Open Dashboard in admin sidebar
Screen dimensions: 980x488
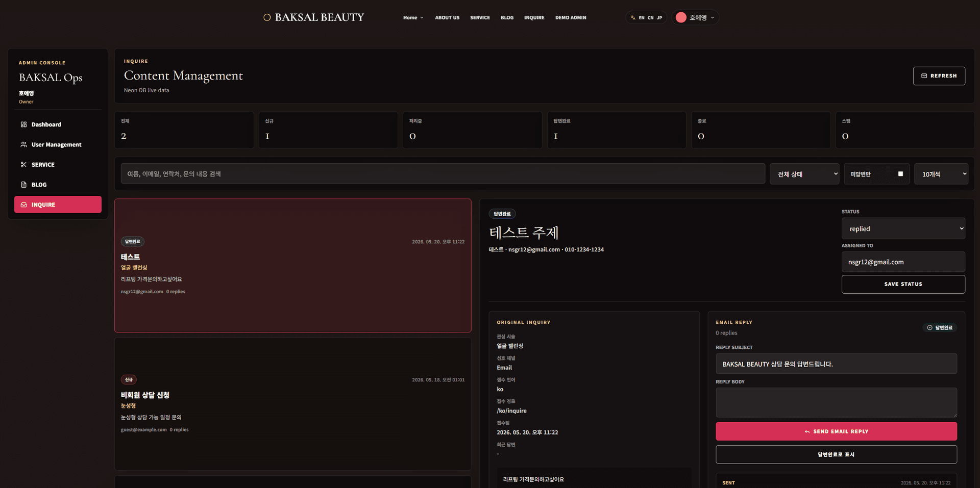coord(58,124)
